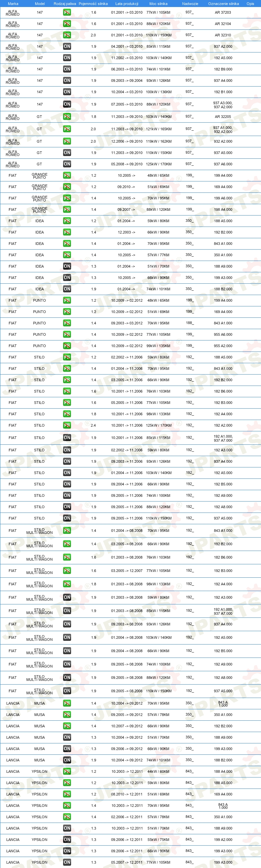Select the 100kW / 136KM power cell
The image size is (261, 868).
click(x=159, y=92)
